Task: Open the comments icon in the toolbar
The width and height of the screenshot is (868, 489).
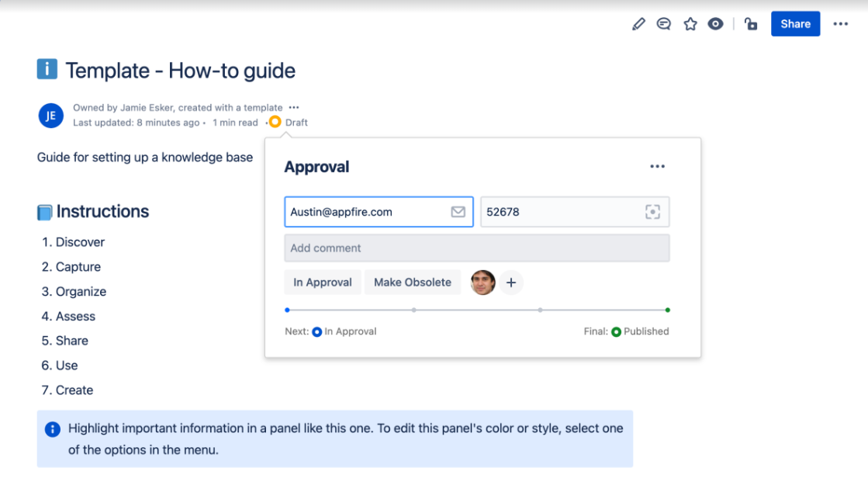Action: click(663, 23)
